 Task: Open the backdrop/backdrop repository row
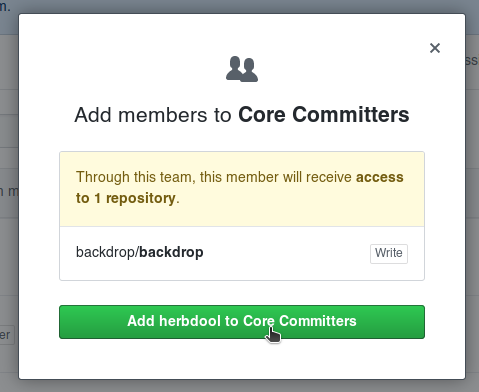click(x=242, y=253)
